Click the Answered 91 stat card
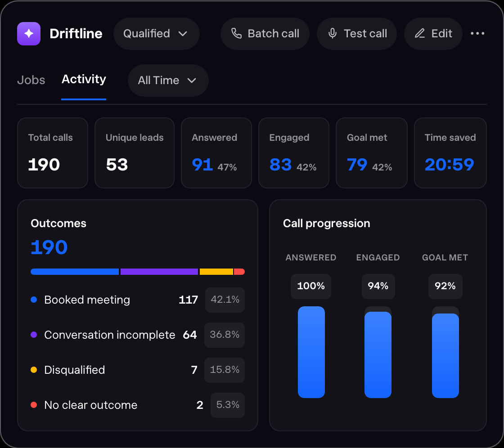The image size is (504, 448). 216,153
